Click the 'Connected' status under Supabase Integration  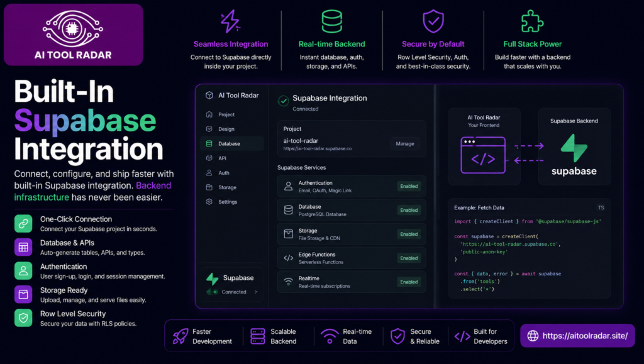306,109
